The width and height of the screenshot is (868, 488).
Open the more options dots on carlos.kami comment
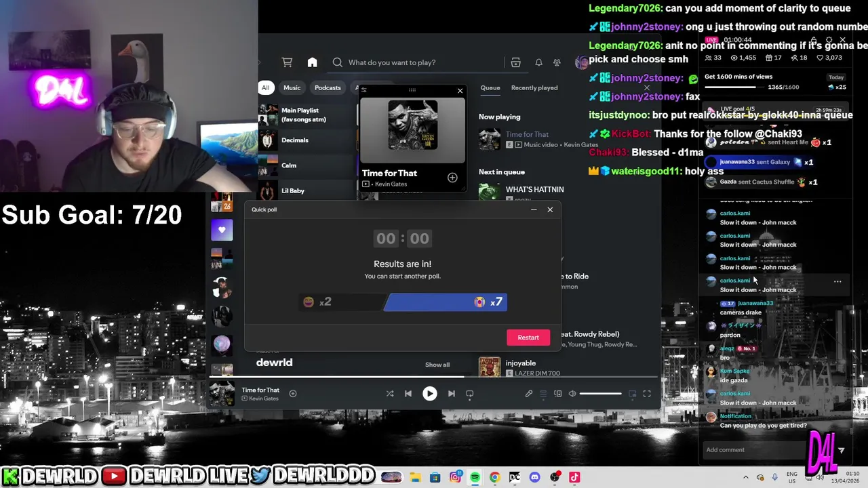point(837,281)
